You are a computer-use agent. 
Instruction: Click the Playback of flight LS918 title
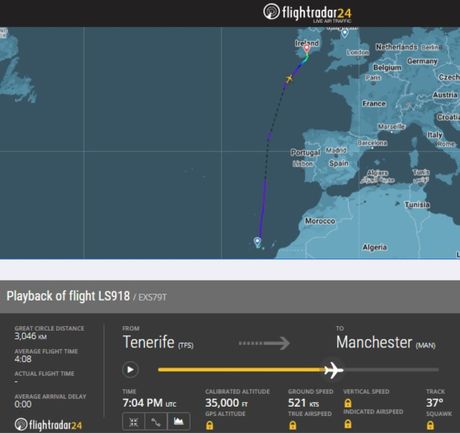coord(68,296)
